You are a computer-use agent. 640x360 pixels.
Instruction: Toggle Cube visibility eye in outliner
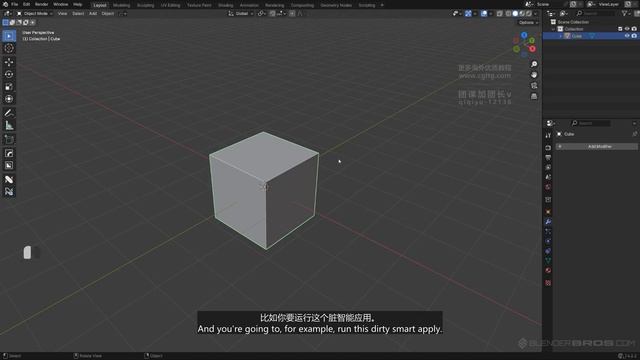coord(627,36)
